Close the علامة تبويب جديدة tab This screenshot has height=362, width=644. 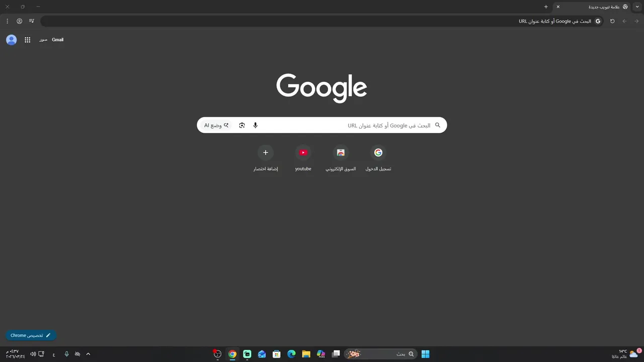click(558, 7)
